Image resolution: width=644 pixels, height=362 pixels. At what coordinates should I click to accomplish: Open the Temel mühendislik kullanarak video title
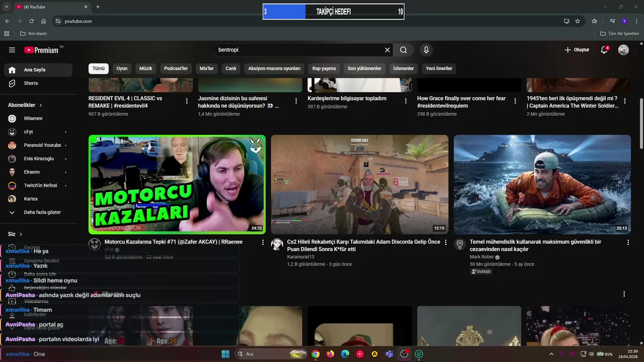click(x=535, y=245)
